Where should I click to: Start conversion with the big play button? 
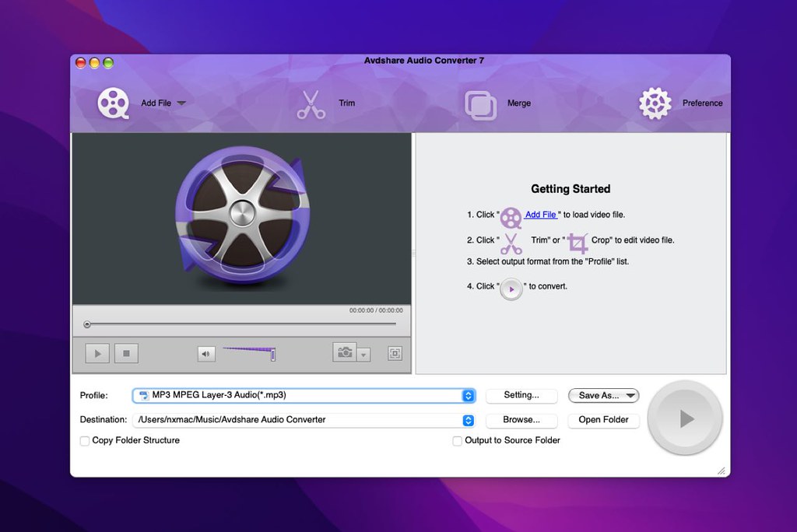point(684,418)
